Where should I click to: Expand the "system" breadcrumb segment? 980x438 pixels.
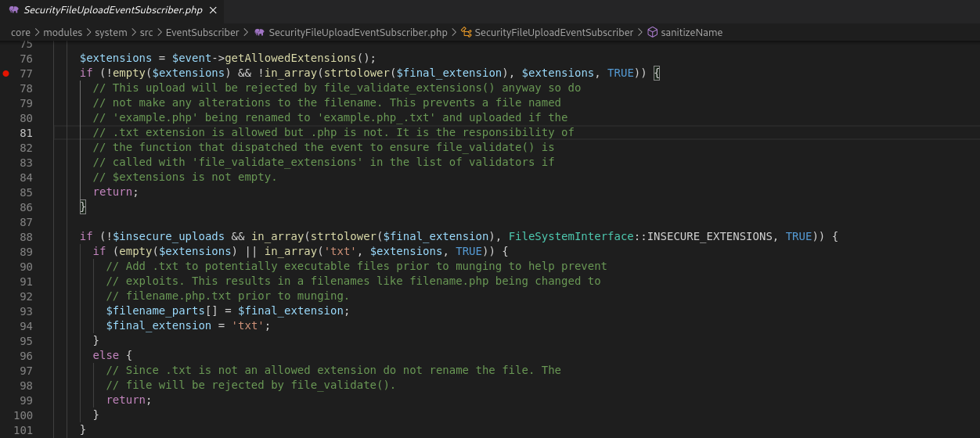coord(110,33)
